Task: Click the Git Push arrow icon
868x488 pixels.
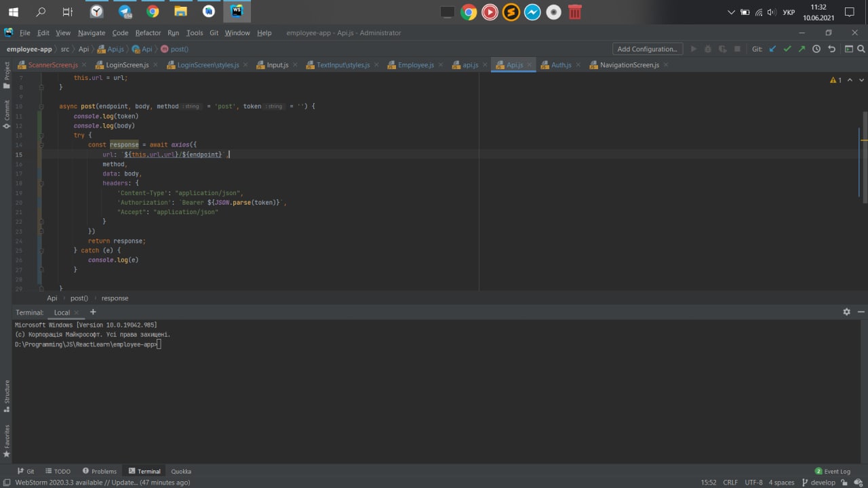Action: [802, 49]
